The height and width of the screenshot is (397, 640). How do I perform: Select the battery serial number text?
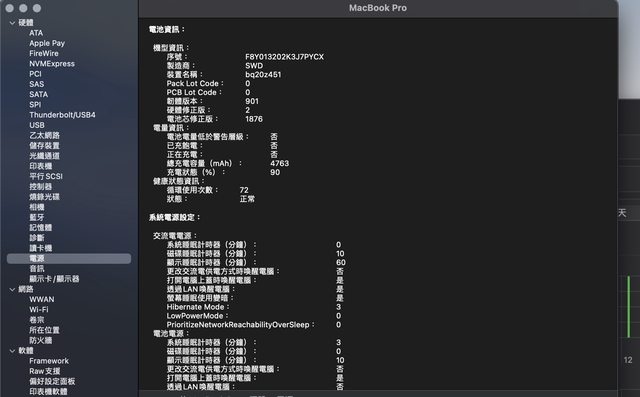tap(284, 57)
